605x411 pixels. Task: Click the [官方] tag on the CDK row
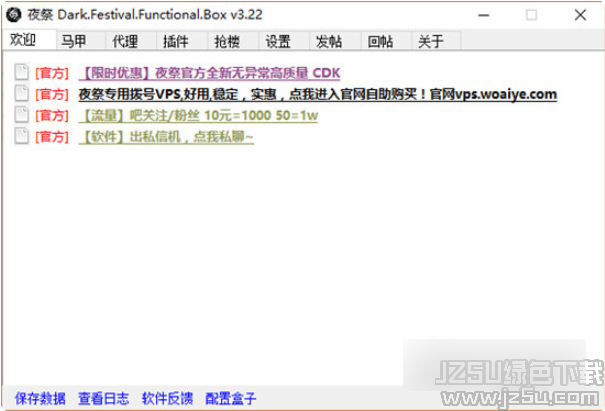(x=52, y=73)
